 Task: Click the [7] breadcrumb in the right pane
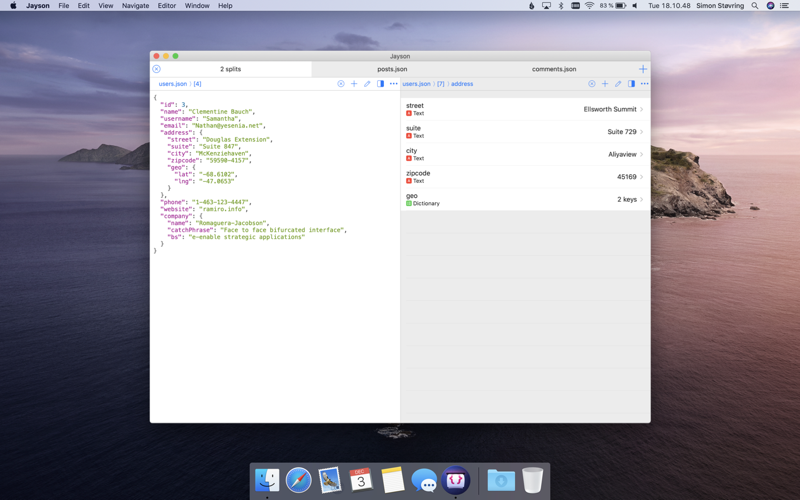tap(440, 84)
